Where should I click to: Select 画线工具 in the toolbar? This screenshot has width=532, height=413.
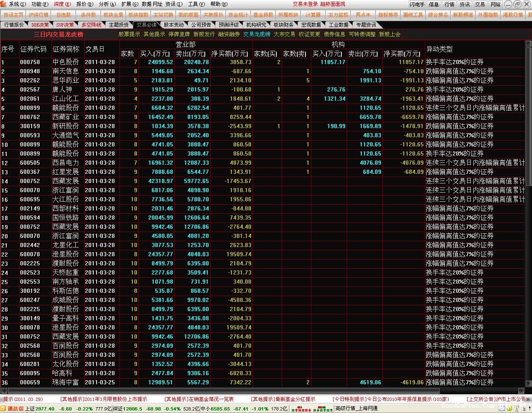click(413, 15)
